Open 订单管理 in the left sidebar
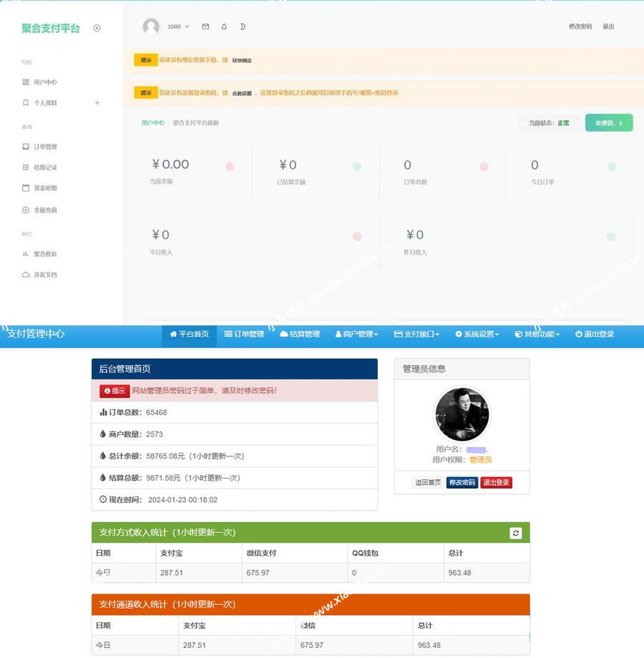This screenshot has height=658, width=644. 40,147
